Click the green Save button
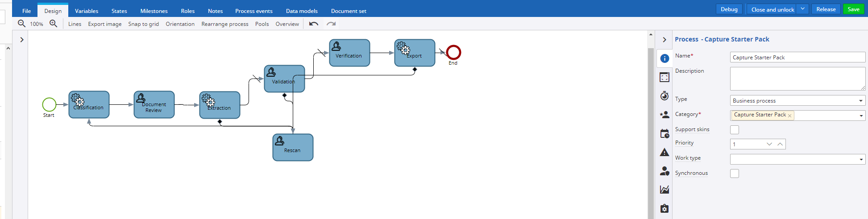The height and width of the screenshot is (219, 868). point(853,9)
